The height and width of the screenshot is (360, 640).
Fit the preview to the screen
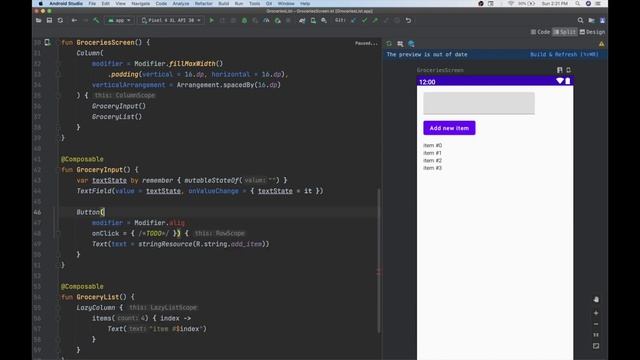coord(596,346)
